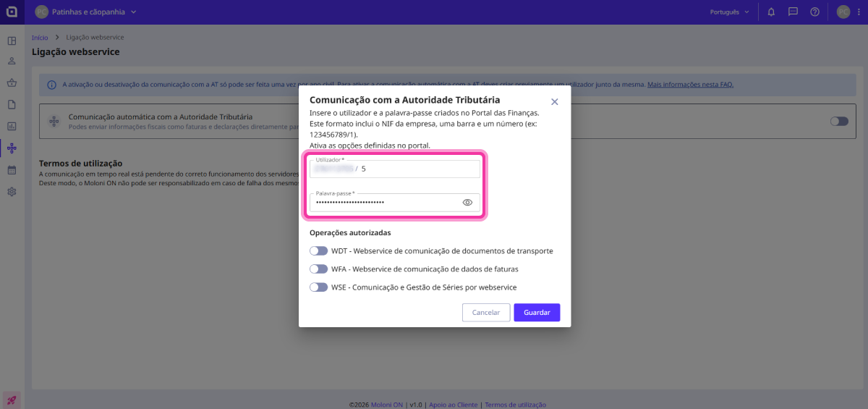This screenshot has height=409, width=868.
Task: Go to Início breadcrumb link
Action: click(40, 37)
